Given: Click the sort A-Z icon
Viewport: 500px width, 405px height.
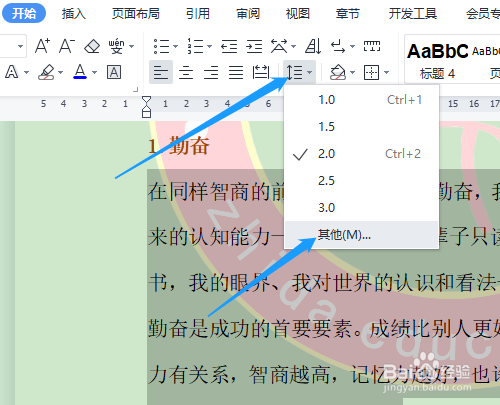Looking at the screenshot, I should pos(313,46).
